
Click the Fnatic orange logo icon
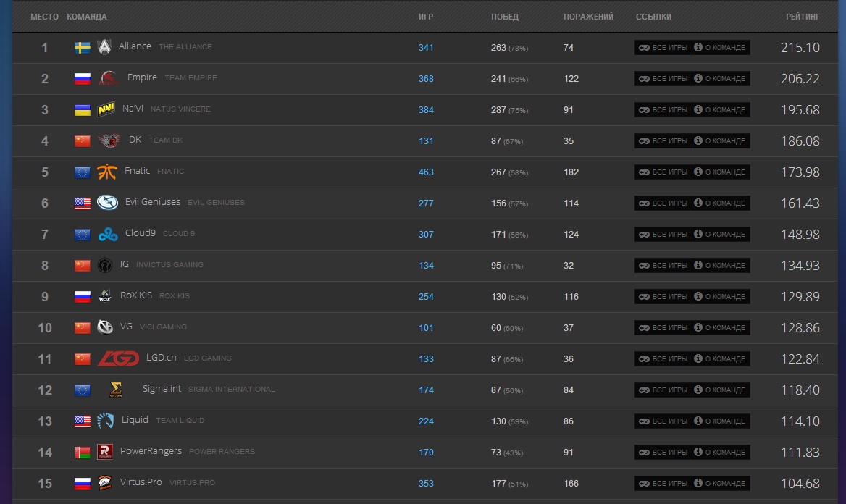[106, 172]
